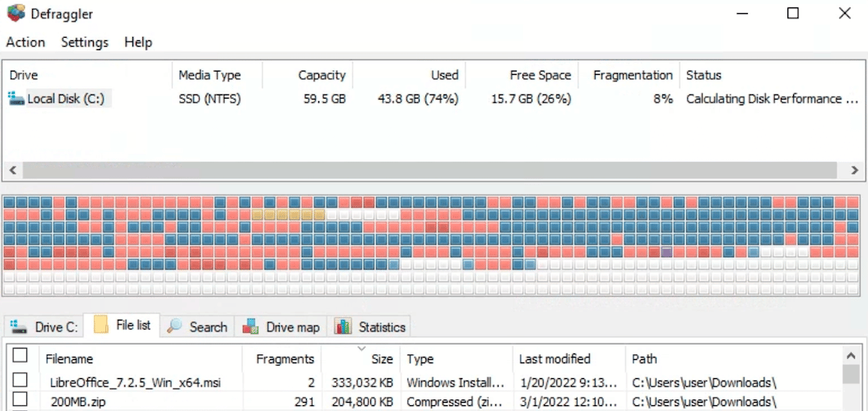The height and width of the screenshot is (411, 868).
Task: Toggle the select-all checkbox in file list header
Action: [20, 356]
